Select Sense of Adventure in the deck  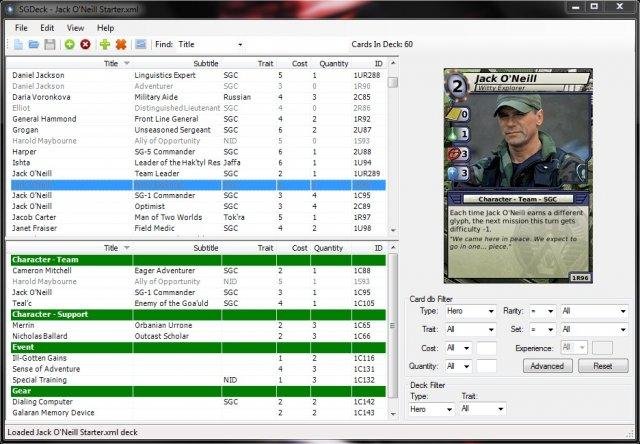click(198, 369)
